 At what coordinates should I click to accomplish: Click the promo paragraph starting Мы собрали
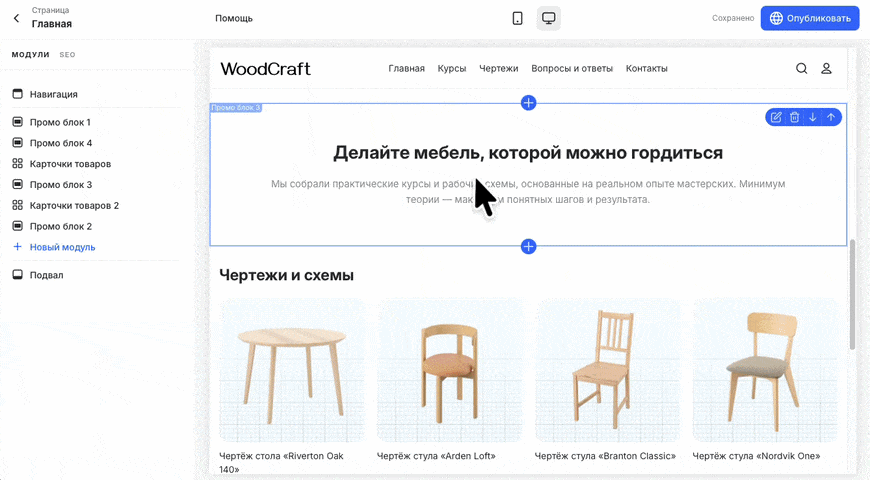[528, 191]
